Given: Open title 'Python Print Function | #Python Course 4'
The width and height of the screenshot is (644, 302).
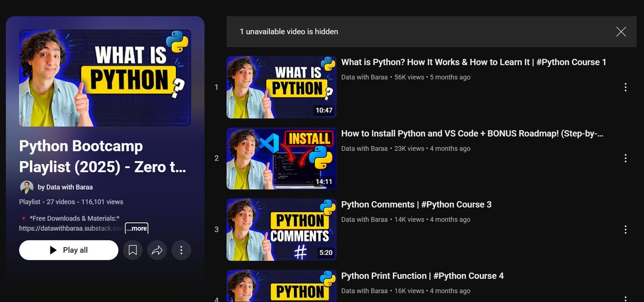Looking at the screenshot, I should pyautogui.click(x=422, y=276).
